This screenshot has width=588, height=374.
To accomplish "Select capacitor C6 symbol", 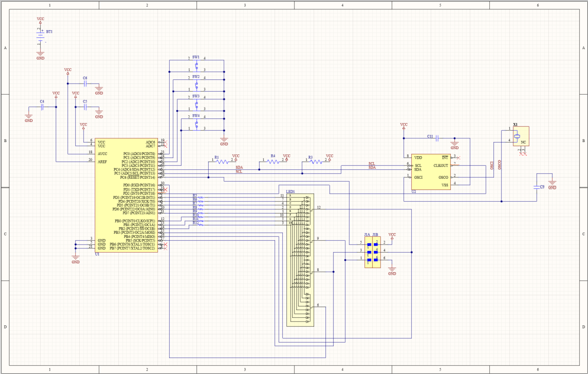I will (x=85, y=84).
